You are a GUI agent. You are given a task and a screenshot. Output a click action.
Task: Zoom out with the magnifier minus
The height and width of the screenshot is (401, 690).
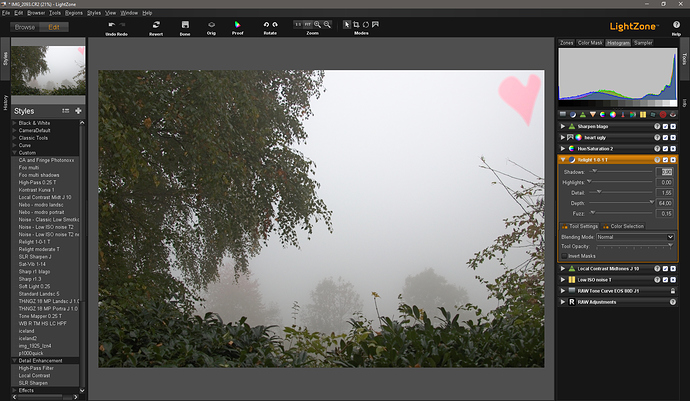click(x=327, y=25)
